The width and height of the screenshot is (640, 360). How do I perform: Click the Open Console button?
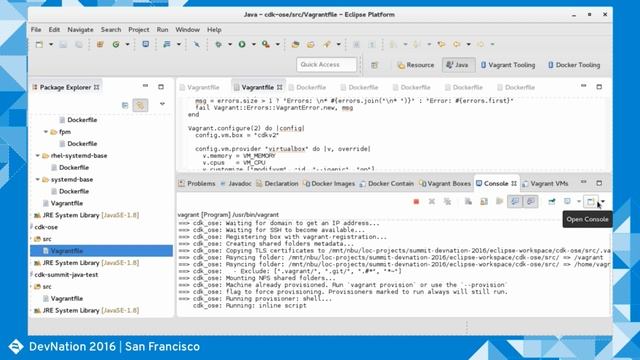[590, 202]
